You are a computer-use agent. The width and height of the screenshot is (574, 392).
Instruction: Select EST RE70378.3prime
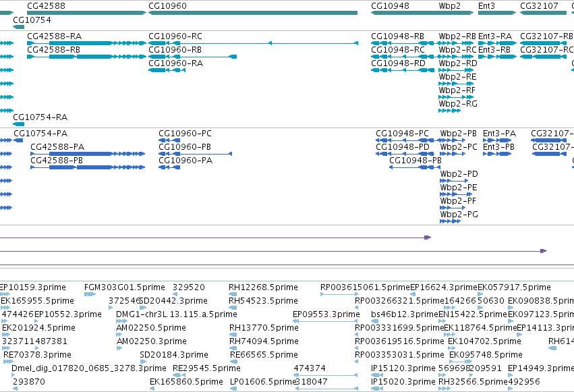point(37,355)
